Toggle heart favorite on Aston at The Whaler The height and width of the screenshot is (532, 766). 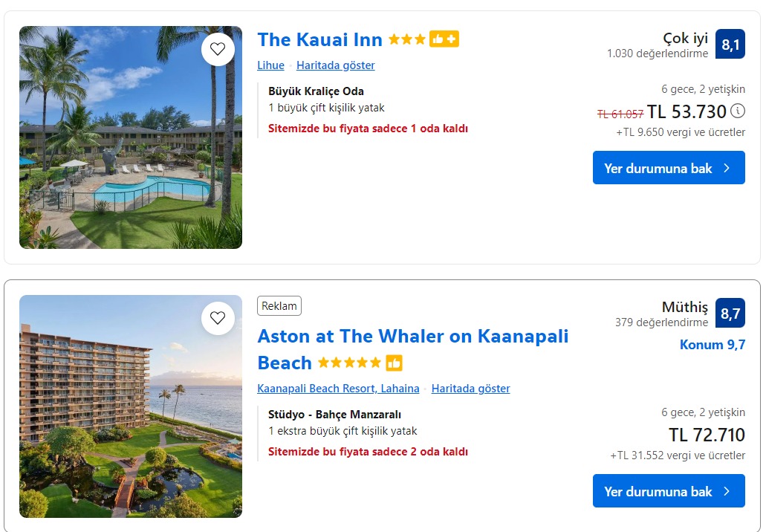pos(218,318)
